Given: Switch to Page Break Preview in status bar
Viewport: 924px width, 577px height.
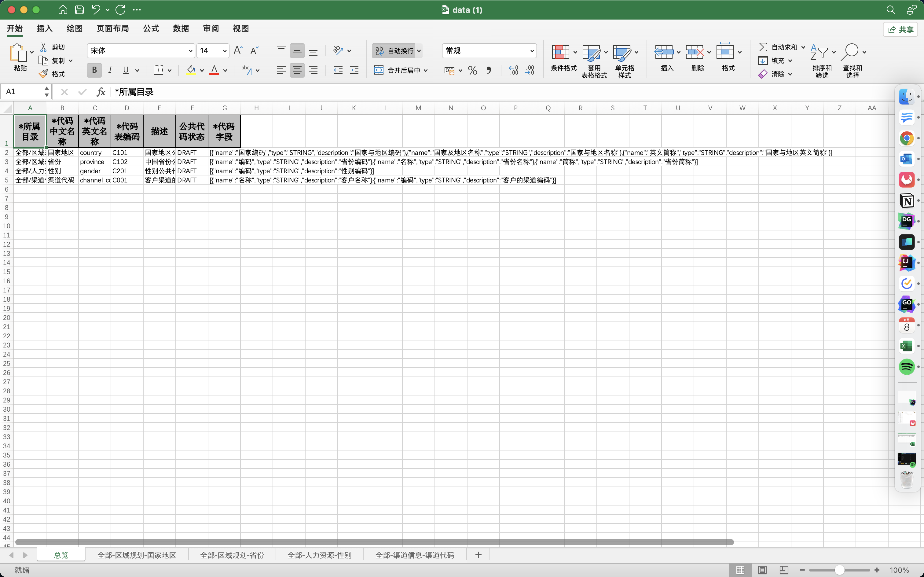Looking at the screenshot, I should tap(784, 570).
